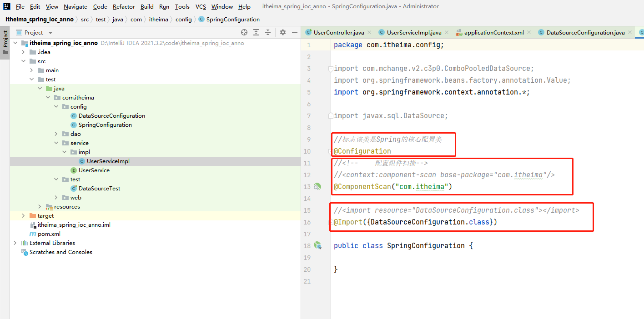Select SpringConfiguration class in project tree

(105, 125)
